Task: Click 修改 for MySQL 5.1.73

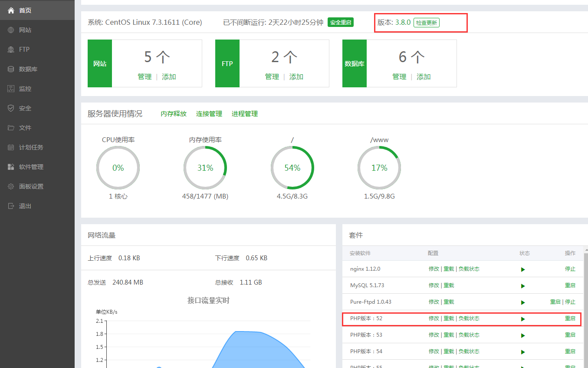Action: pos(434,285)
